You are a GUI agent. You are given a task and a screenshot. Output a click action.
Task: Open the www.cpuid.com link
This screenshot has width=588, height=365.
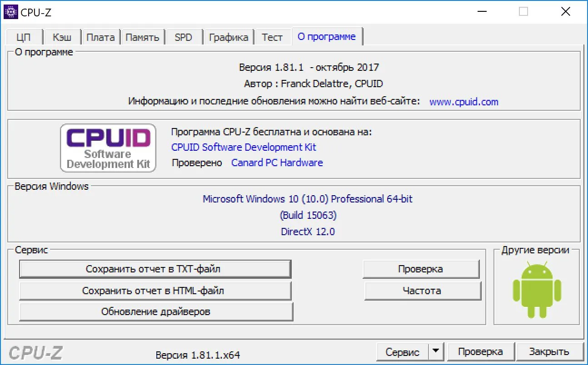464,102
